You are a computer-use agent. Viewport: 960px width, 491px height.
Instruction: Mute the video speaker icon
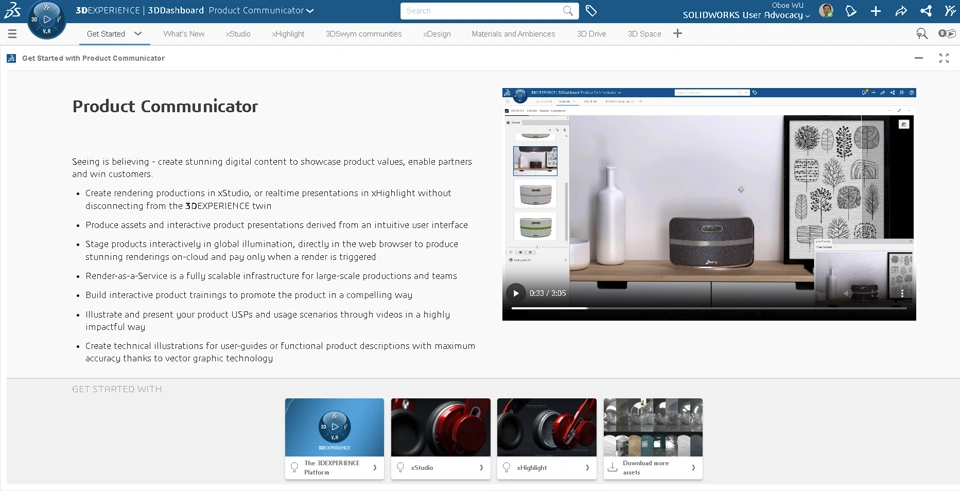[x=848, y=293]
